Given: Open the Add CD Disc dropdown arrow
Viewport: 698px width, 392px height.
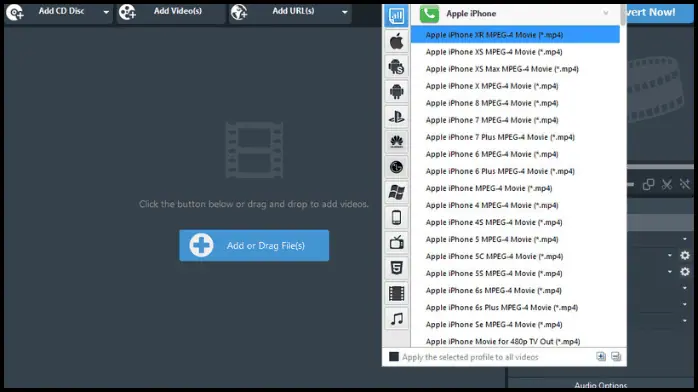Looking at the screenshot, I should pos(106,12).
